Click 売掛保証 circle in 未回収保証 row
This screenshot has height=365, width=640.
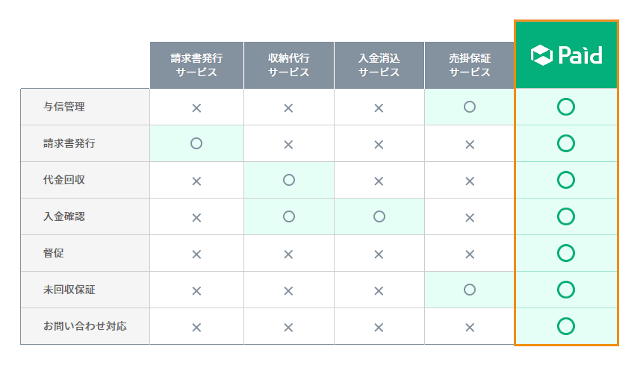coord(470,290)
